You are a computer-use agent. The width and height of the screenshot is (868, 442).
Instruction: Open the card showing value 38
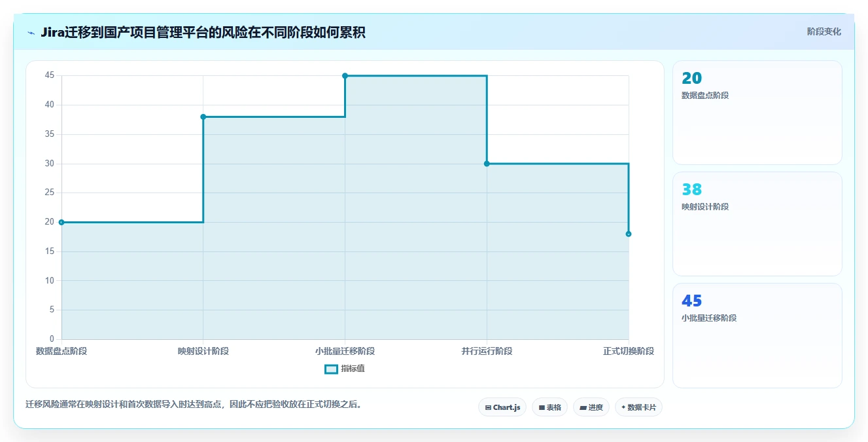(757, 224)
